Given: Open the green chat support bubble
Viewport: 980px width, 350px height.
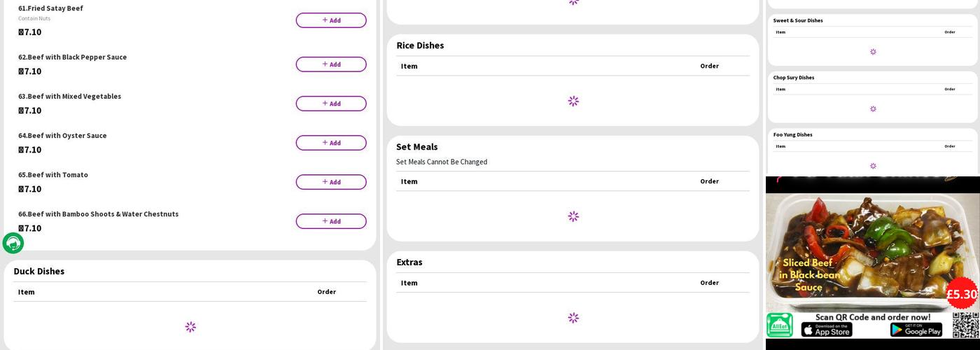Looking at the screenshot, I should click(x=13, y=243).
